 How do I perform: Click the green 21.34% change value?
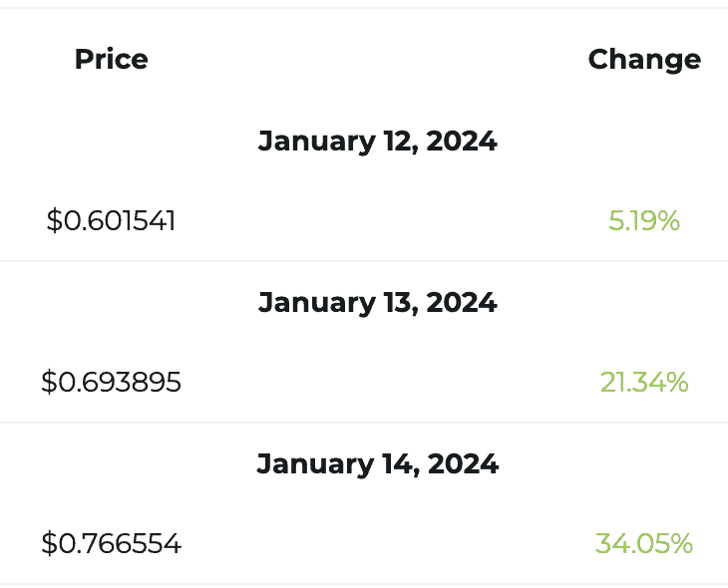[644, 382]
